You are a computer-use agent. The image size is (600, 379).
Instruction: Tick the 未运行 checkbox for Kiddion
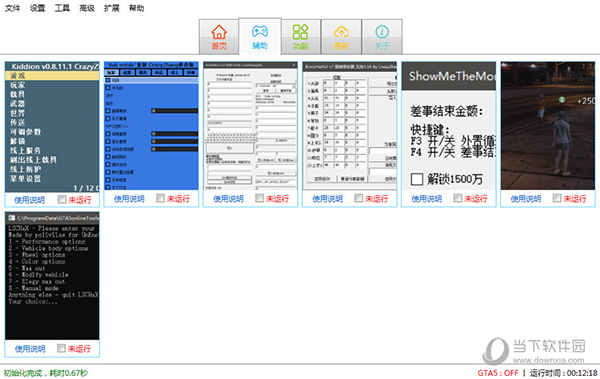(62, 199)
